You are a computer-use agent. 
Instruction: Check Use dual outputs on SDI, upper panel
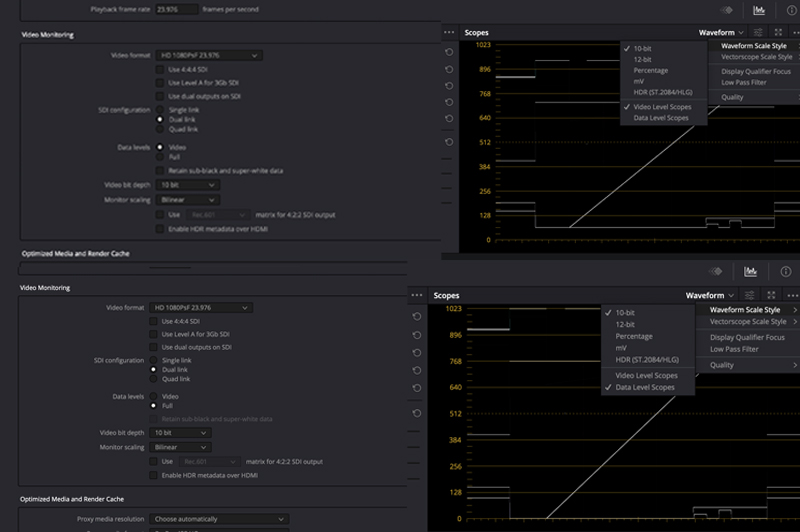click(x=160, y=96)
